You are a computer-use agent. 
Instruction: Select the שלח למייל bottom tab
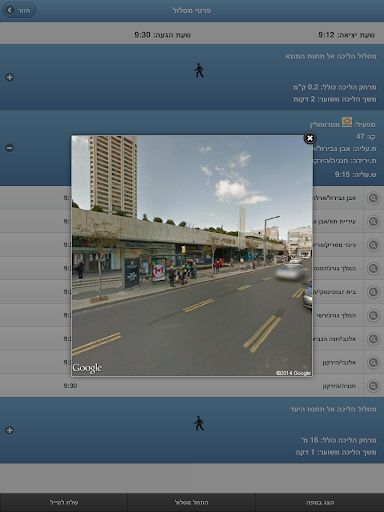pyautogui.click(x=64, y=502)
